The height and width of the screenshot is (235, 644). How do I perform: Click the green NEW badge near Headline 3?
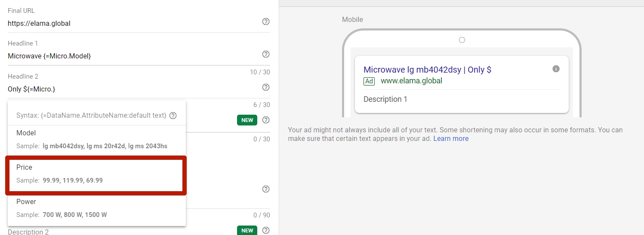pos(247,120)
